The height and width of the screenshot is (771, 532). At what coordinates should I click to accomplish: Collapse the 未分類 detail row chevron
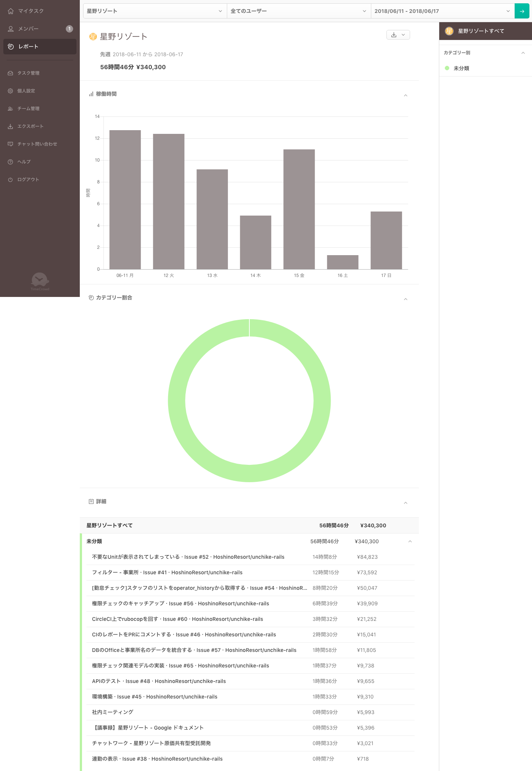coord(410,541)
